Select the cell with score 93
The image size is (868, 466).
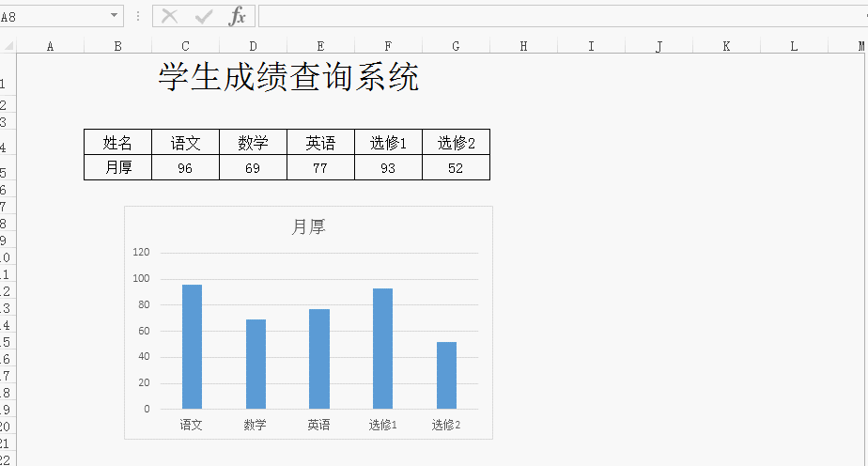click(388, 167)
